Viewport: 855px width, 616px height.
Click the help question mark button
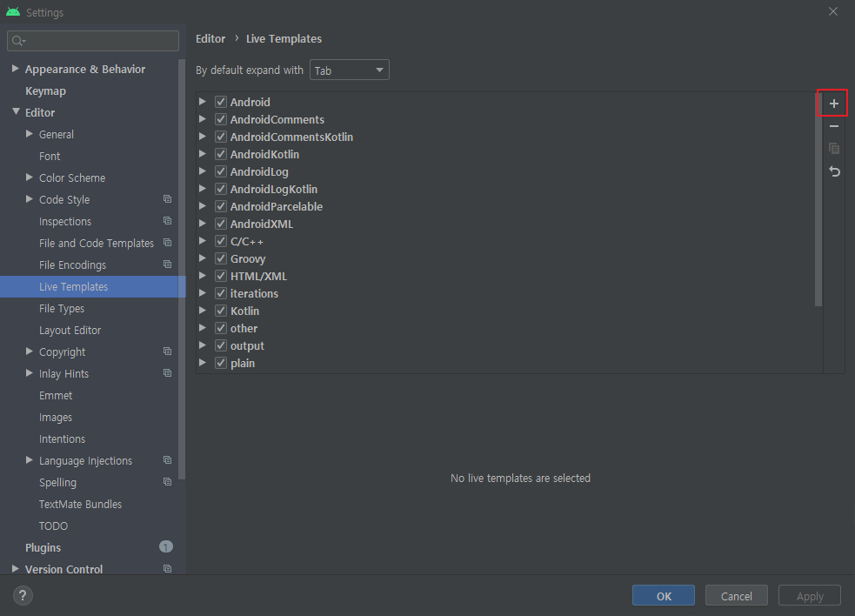(23, 595)
